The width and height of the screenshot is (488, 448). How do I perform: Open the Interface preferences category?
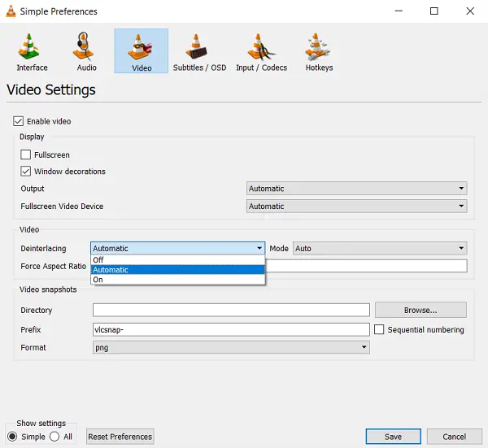click(32, 52)
